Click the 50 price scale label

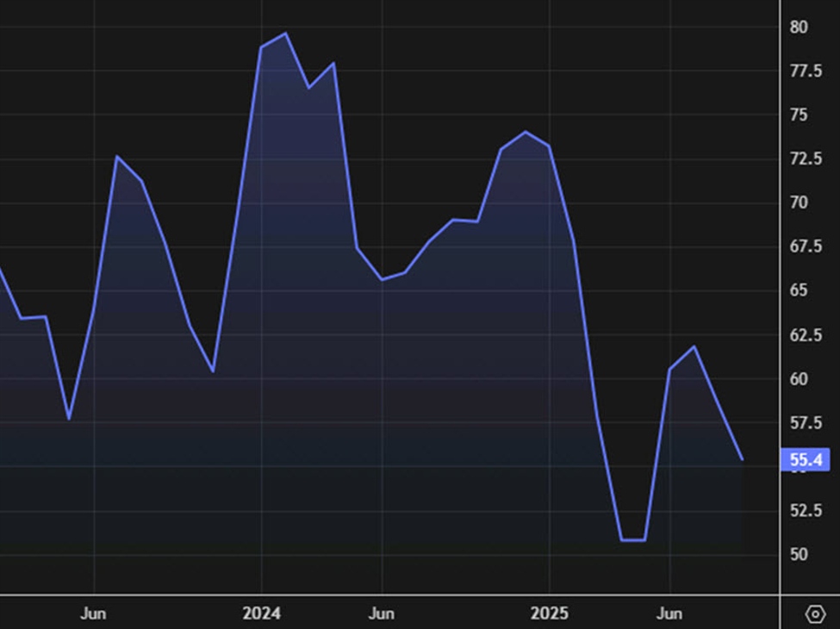799,554
